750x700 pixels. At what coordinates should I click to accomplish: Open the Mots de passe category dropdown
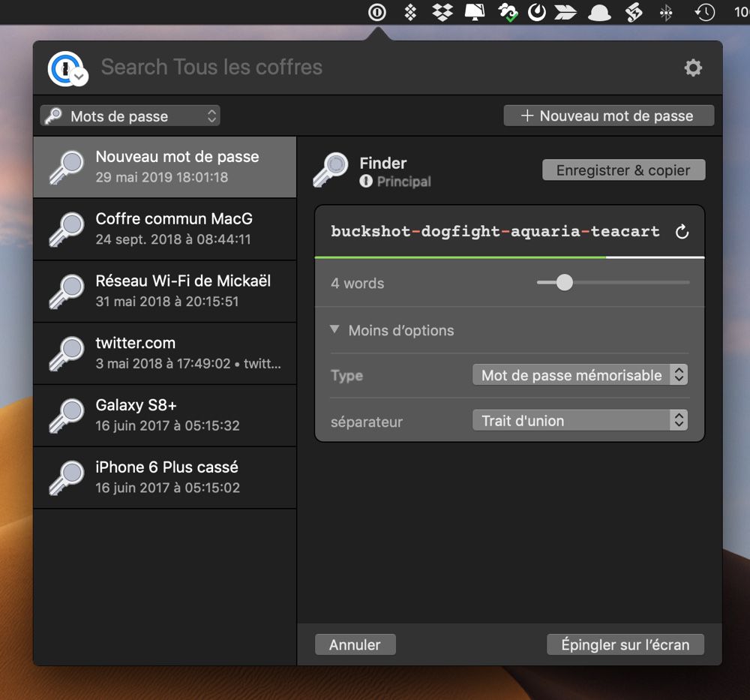[x=130, y=116]
